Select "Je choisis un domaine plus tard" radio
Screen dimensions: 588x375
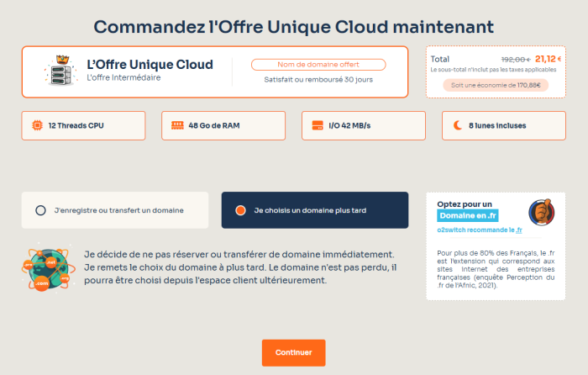tap(240, 210)
